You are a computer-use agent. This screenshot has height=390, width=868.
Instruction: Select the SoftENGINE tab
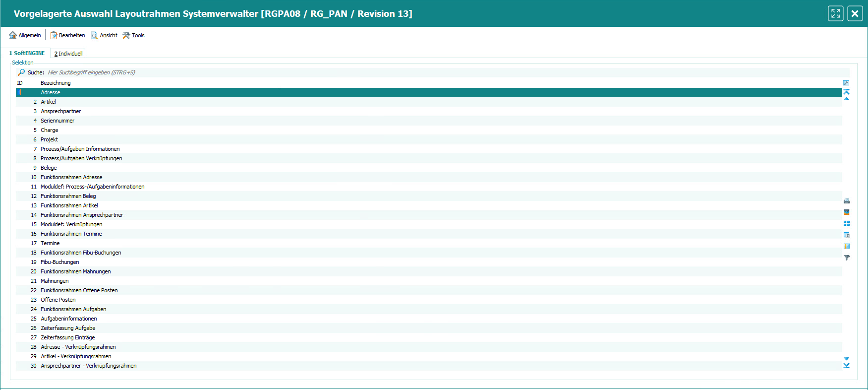point(27,53)
